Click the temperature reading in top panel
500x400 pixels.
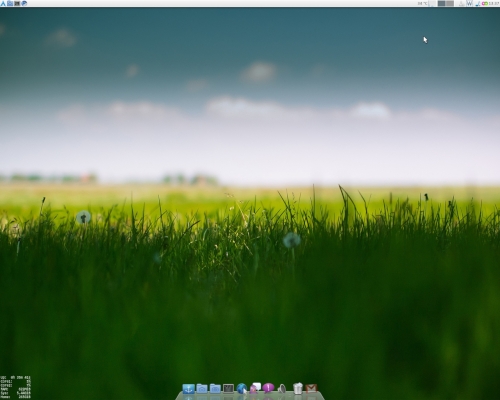click(422, 3)
